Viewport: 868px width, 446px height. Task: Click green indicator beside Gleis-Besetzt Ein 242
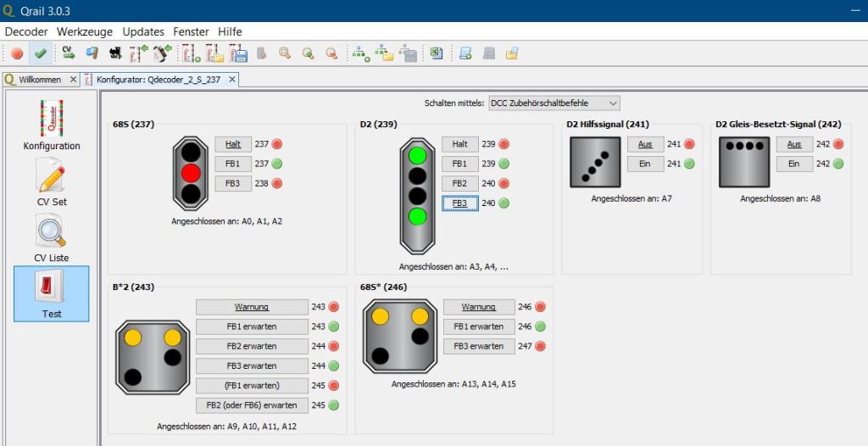tap(838, 164)
